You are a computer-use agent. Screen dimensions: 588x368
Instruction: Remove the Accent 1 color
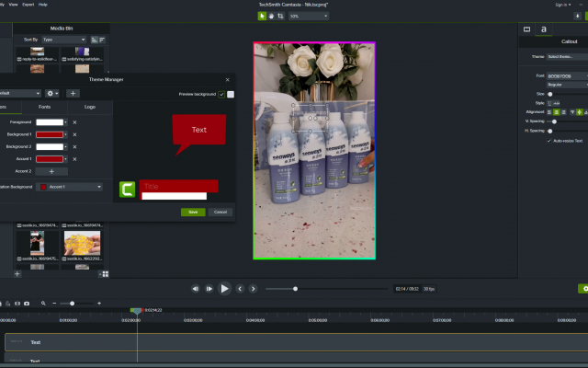point(74,159)
